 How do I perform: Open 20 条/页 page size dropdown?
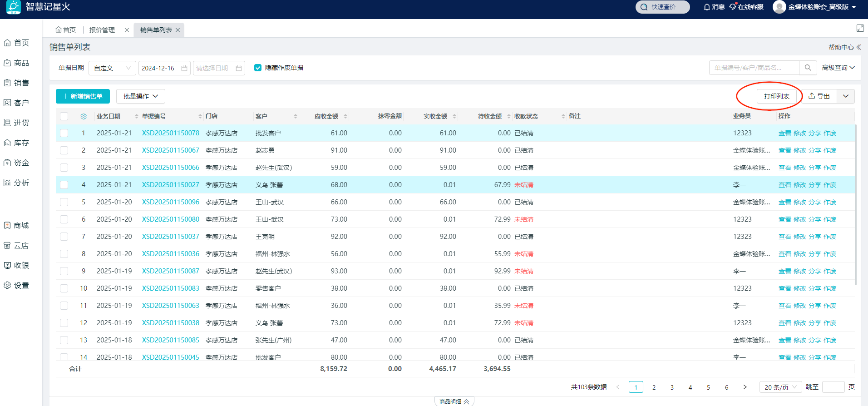780,387
